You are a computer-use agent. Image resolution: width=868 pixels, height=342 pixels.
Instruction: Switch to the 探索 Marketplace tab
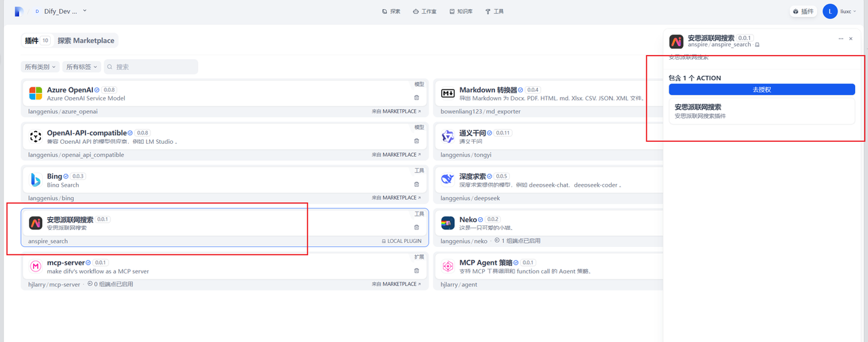point(86,41)
